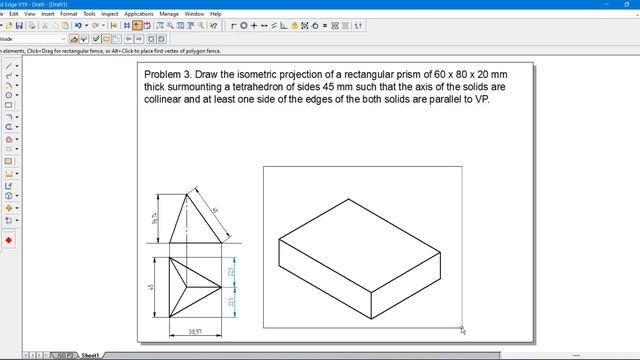The height and width of the screenshot is (360, 640).
Task: Expand the Move tool flyout arrow
Action: 17,208
